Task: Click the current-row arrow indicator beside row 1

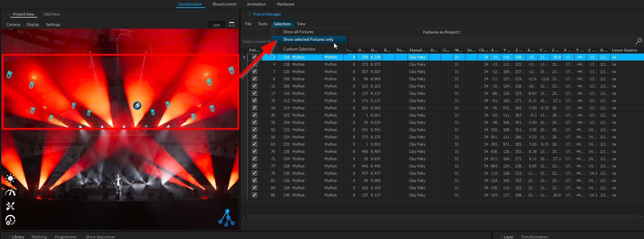Action: click(244, 57)
